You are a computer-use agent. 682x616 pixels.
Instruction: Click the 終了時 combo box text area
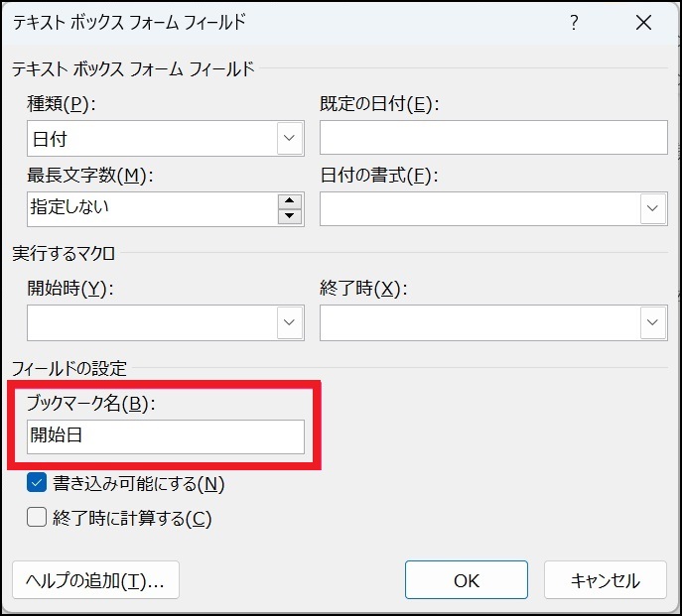(x=480, y=322)
